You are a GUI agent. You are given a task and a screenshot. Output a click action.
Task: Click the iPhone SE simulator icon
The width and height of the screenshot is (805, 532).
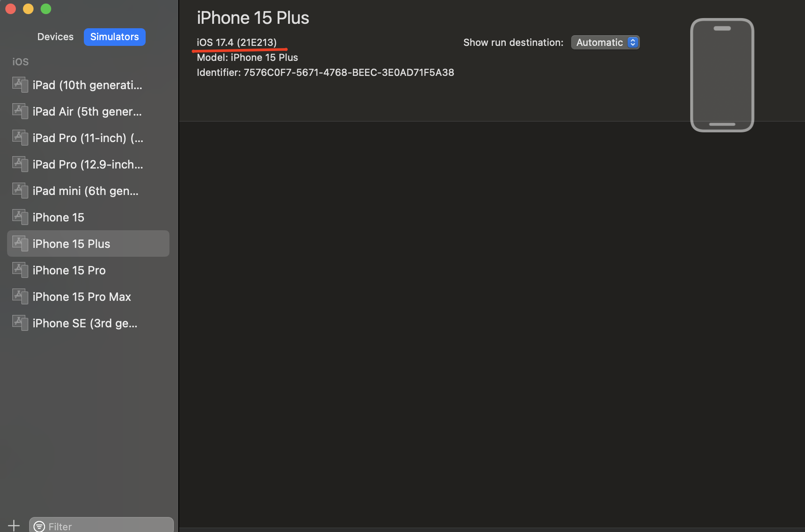tap(20, 322)
